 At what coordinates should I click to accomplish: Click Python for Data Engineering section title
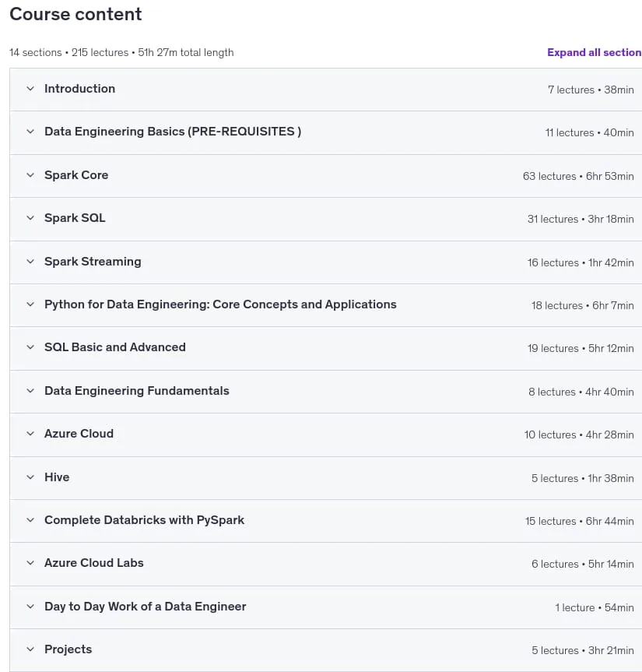[x=220, y=304]
